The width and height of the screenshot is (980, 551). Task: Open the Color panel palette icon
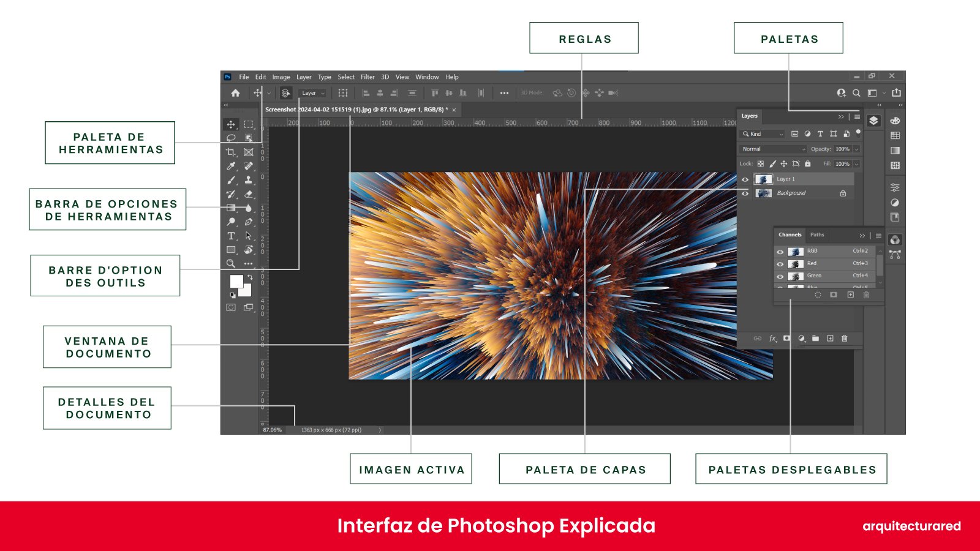895,121
